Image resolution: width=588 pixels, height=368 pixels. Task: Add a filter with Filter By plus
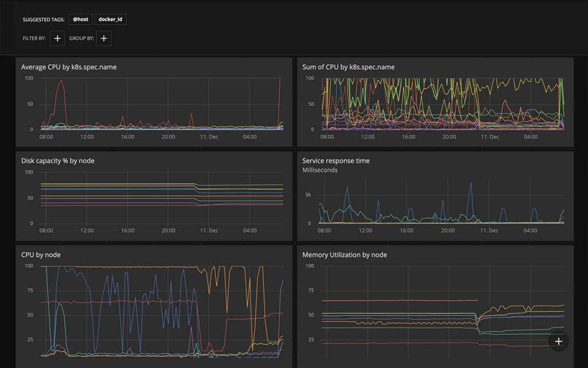(x=57, y=39)
